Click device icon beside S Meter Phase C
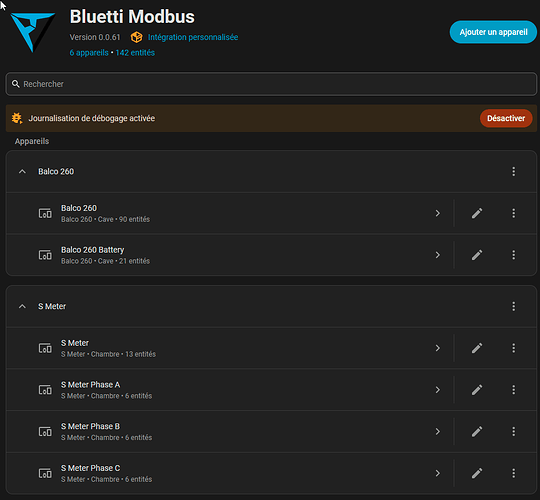This screenshot has height=500, width=540. tap(45, 473)
